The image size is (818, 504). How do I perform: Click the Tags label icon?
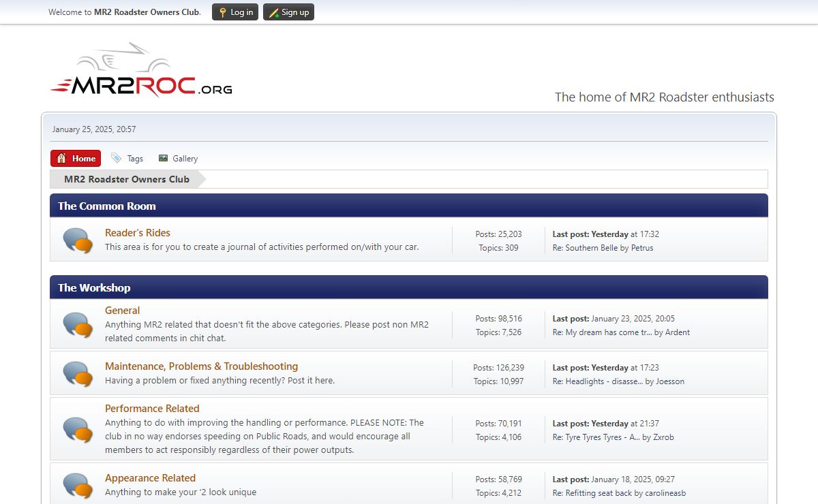[x=117, y=158]
